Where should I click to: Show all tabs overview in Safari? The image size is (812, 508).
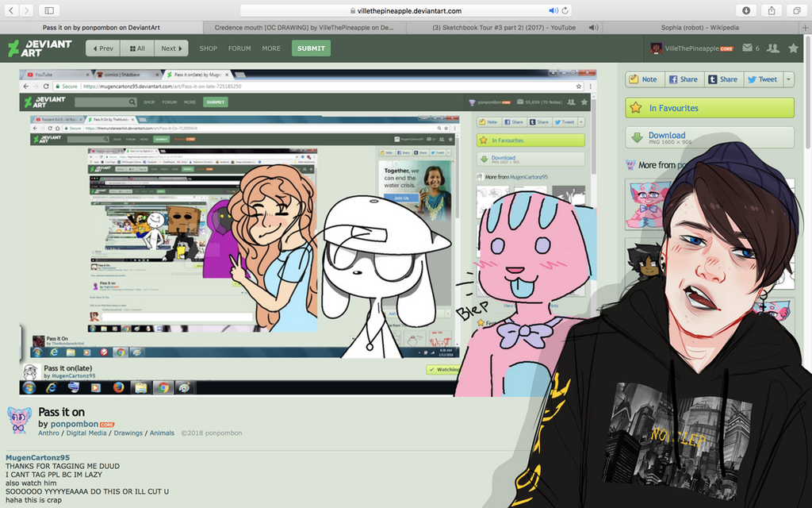click(797, 10)
